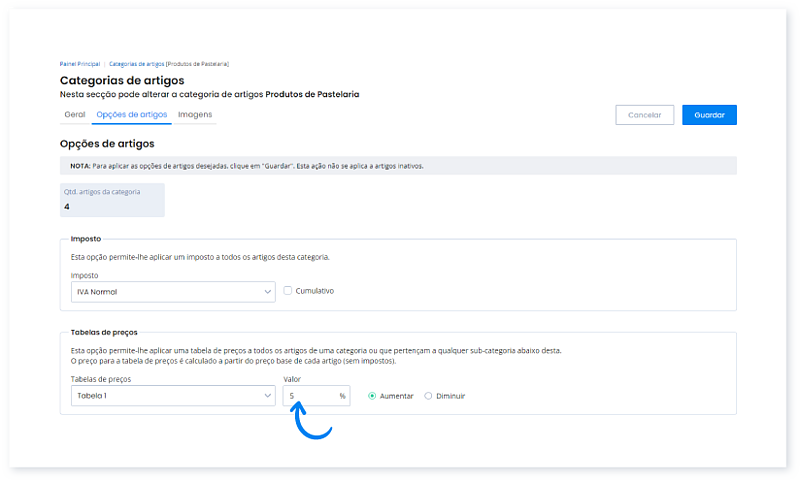Image resolution: width=800 pixels, height=482 pixels.
Task: Expand the Imposto dropdown showing IVA Normal
Action: point(167,292)
